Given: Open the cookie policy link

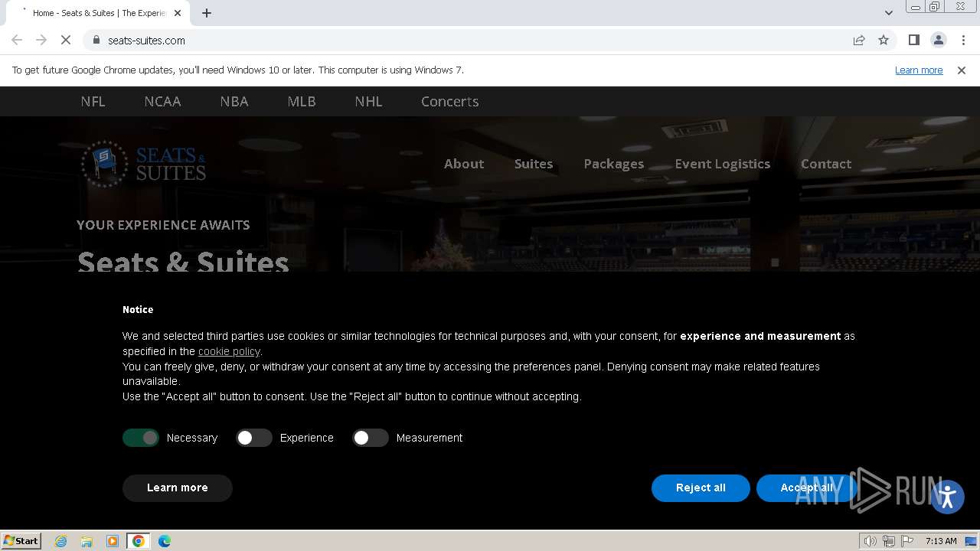Looking at the screenshot, I should pos(229,351).
